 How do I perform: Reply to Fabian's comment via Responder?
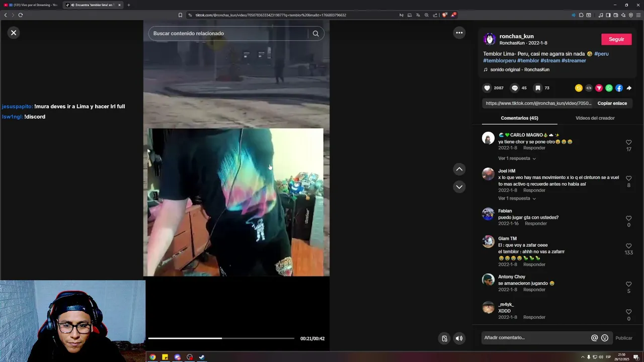coord(536,224)
